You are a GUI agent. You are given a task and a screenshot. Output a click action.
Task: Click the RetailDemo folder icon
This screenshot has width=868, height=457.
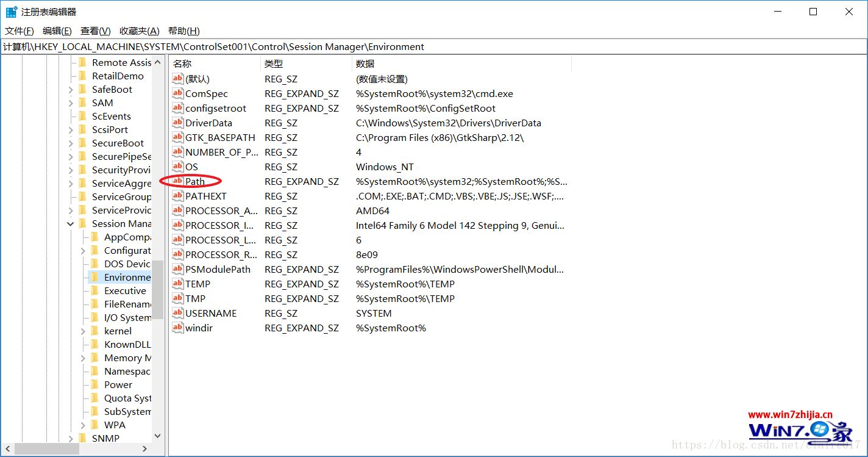pyautogui.click(x=82, y=76)
